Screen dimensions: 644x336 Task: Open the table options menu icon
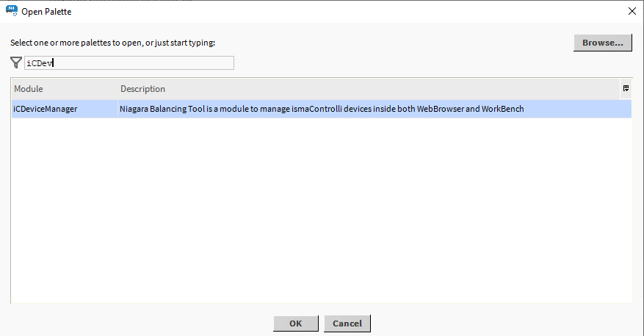tap(626, 89)
